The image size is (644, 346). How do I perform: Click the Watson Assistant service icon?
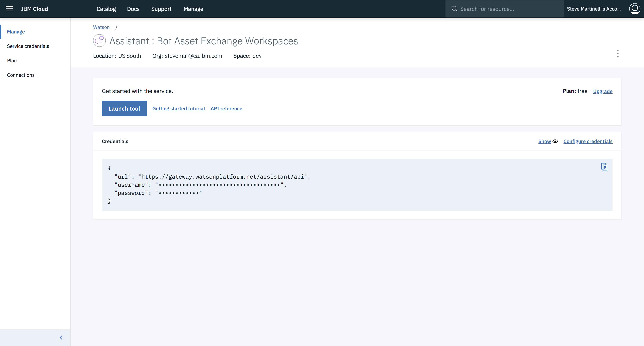99,41
